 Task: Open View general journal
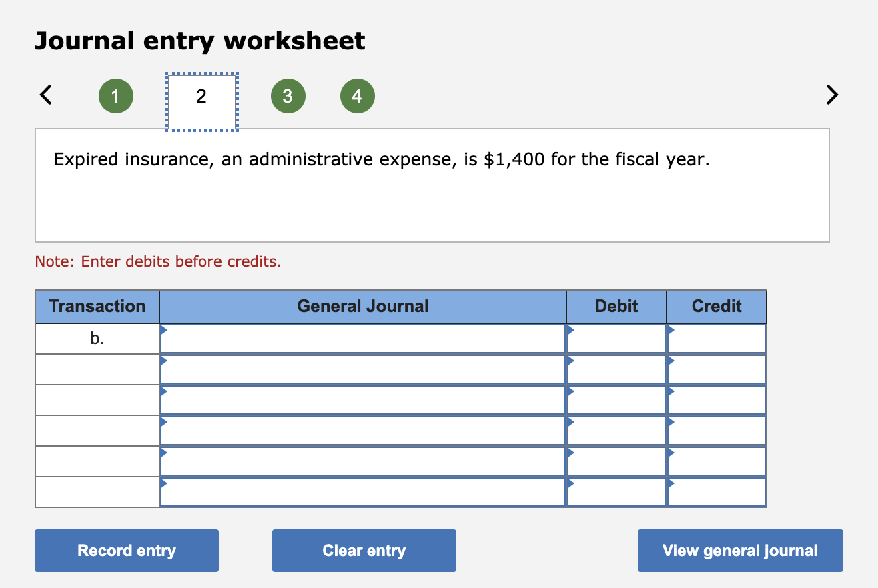(739, 550)
